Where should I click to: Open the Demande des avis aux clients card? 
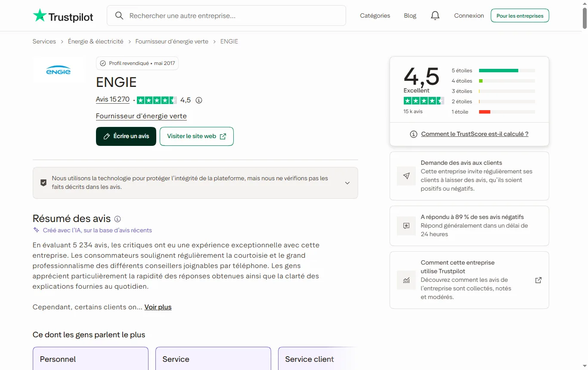pyautogui.click(x=469, y=176)
